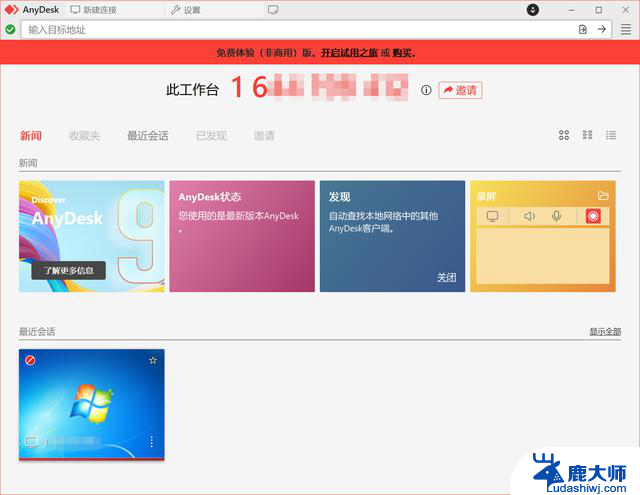Select the 新闻 tab
This screenshot has width=640, height=495.
point(31,135)
